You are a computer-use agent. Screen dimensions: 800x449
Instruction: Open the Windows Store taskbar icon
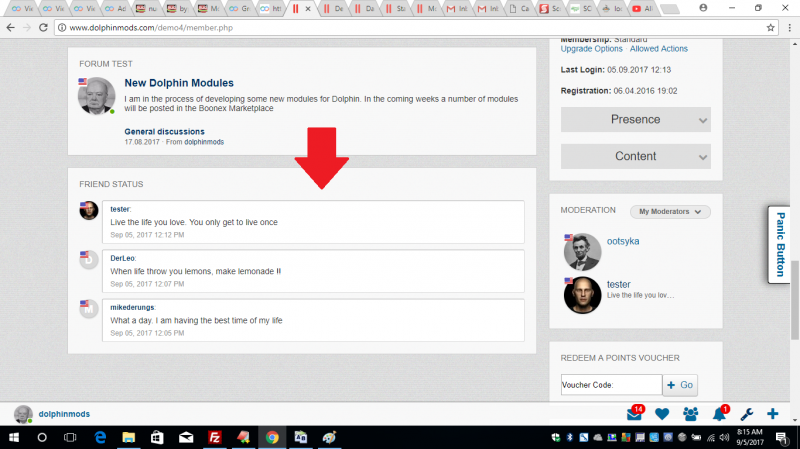[157, 437]
